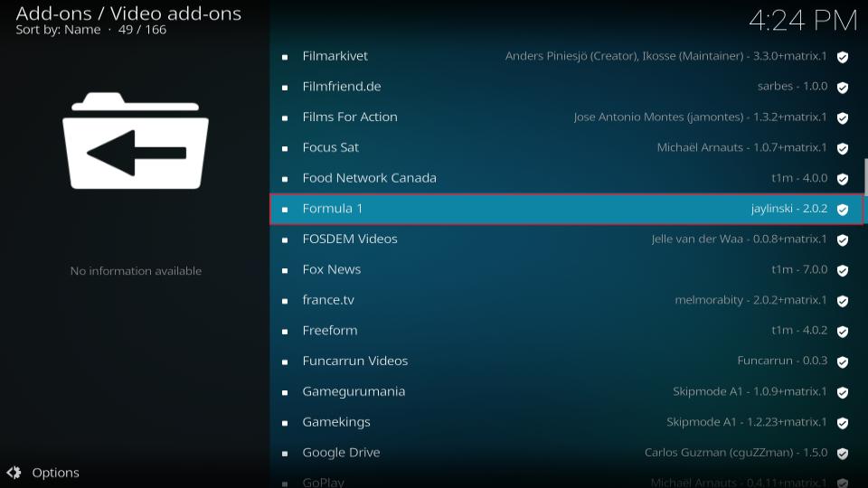This screenshot has height=488, width=868.
Task: Click the Skipmode A1 - 1.2.23+matrix.1 text
Action: coord(746,422)
